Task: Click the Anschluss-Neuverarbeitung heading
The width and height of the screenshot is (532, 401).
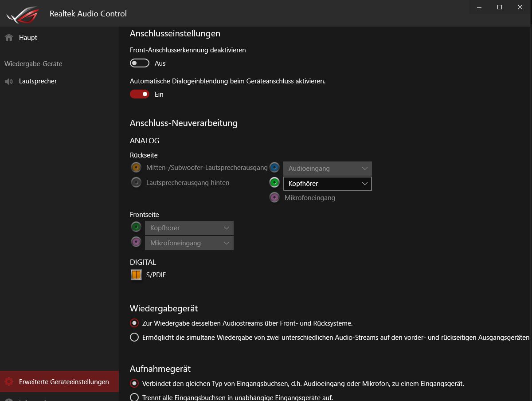Action: coord(184,123)
